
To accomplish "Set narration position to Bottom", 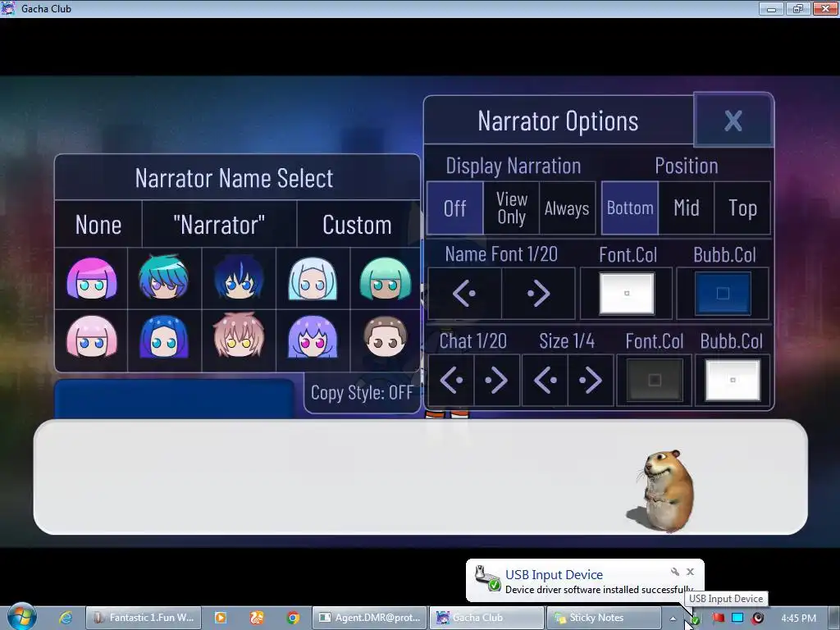I will pos(630,208).
